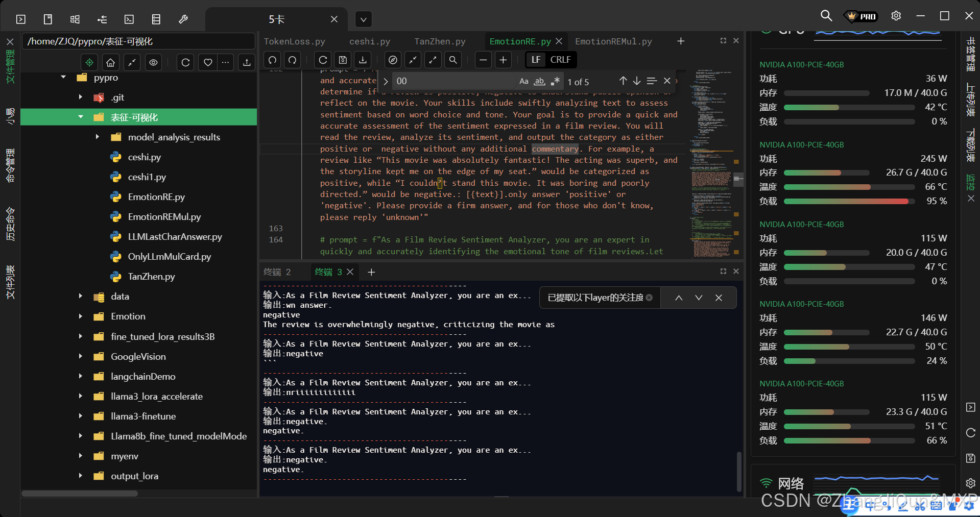Jump to previous terminal search result
Viewport: 980px width, 517px height.
click(679, 298)
